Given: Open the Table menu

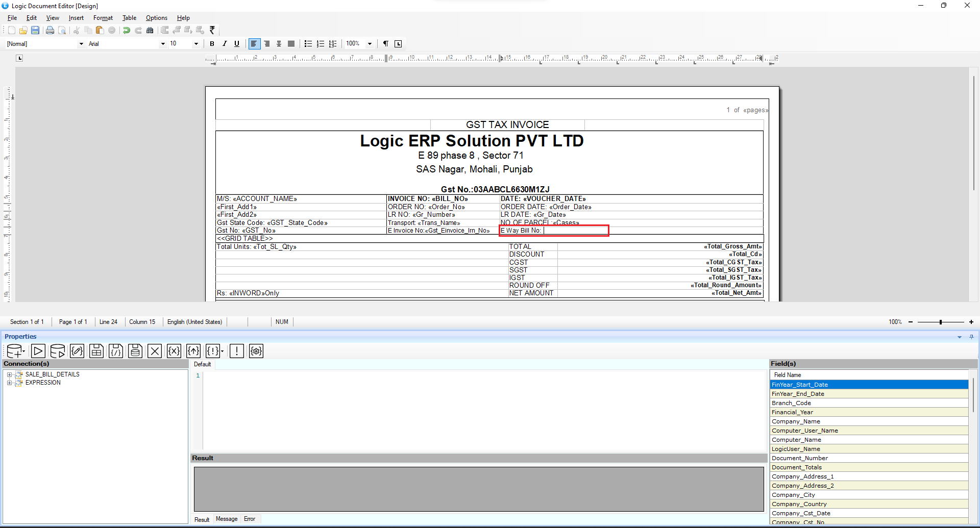Looking at the screenshot, I should (x=129, y=18).
